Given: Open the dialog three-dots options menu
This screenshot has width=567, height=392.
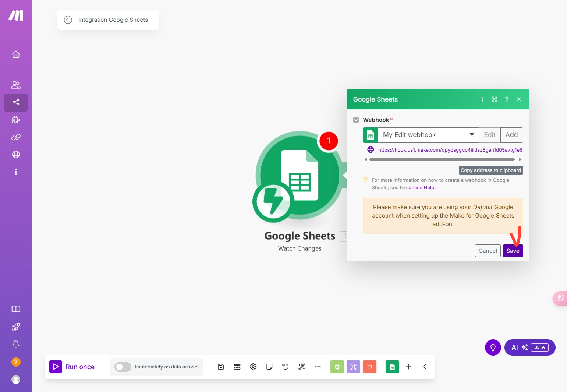Looking at the screenshot, I should 482,99.
